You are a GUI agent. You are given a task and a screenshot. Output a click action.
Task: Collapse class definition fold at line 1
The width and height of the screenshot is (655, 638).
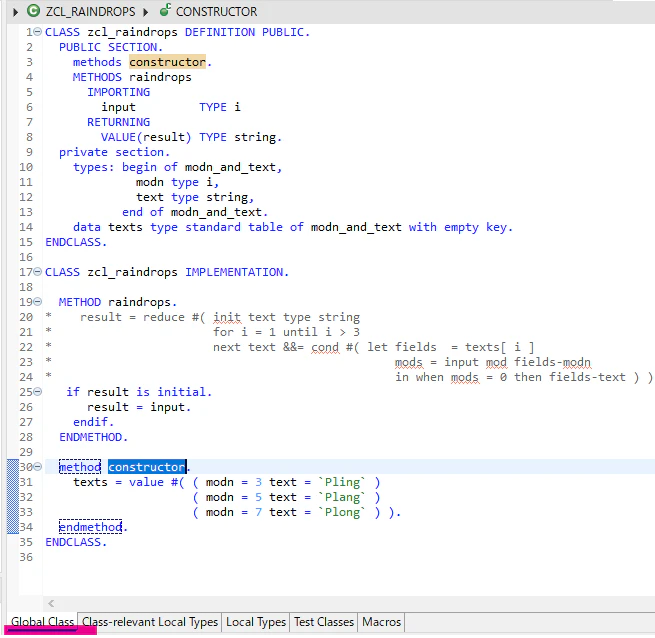pyautogui.click(x=37, y=32)
